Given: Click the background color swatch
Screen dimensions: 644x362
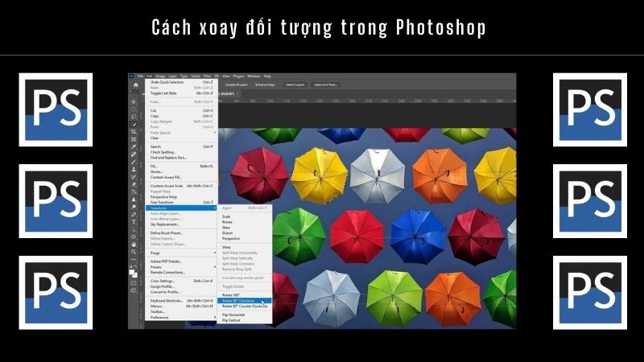Looking at the screenshot, I should (135, 275).
